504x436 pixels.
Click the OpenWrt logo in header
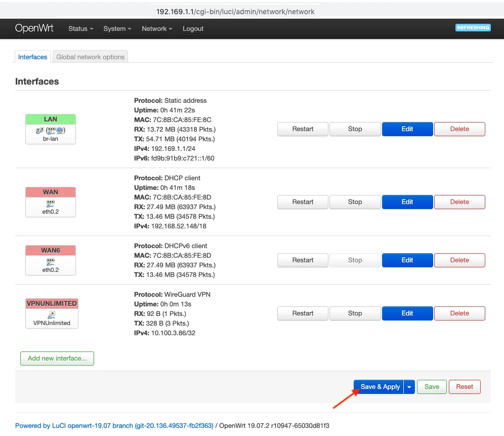click(x=34, y=28)
